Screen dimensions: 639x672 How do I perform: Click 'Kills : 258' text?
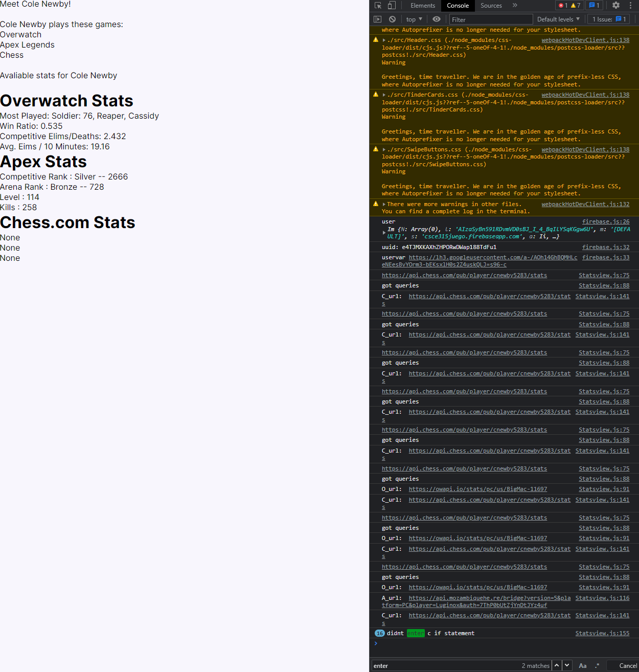point(18,208)
